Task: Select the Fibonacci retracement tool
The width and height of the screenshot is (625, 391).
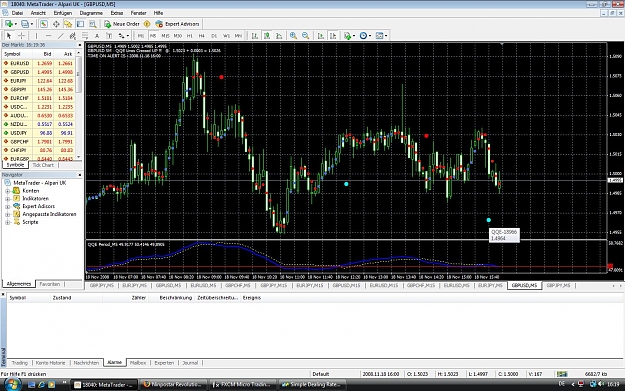Action: [x=85, y=36]
